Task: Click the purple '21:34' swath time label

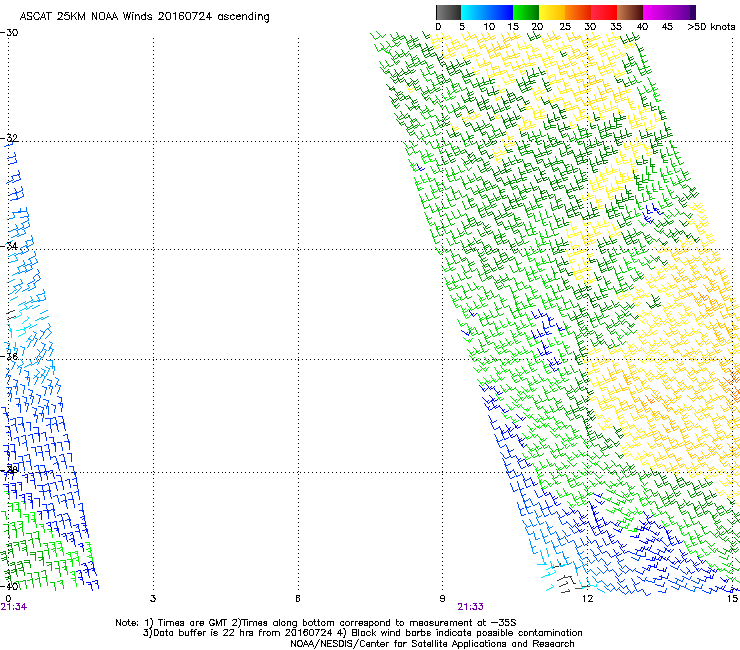Action: pos(14,607)
